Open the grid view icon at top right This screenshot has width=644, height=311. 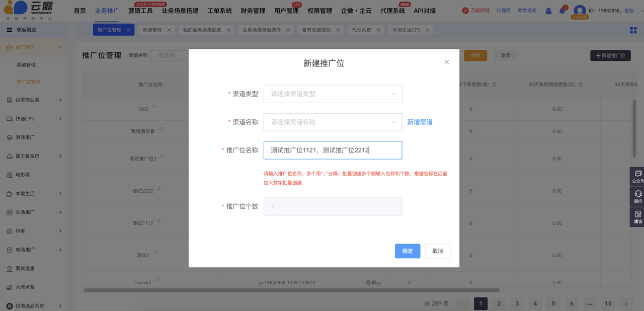coord(633,30)
